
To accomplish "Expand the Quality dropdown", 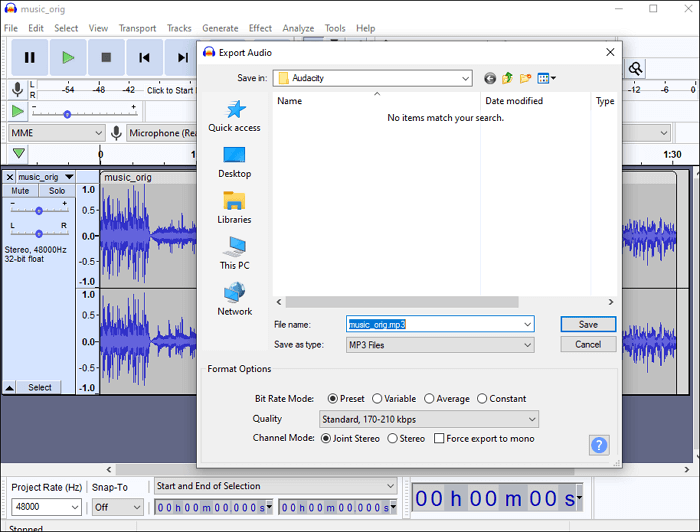I will [429, 419].
